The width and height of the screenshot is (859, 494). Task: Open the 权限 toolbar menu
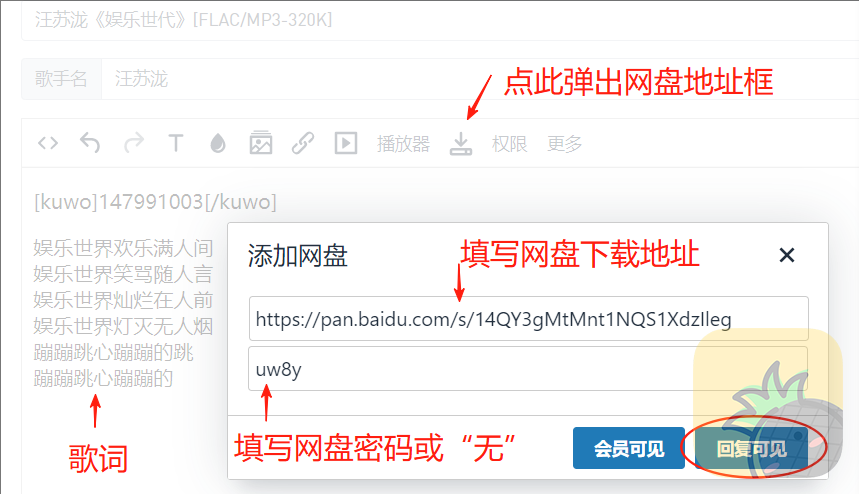click(509, 144)
